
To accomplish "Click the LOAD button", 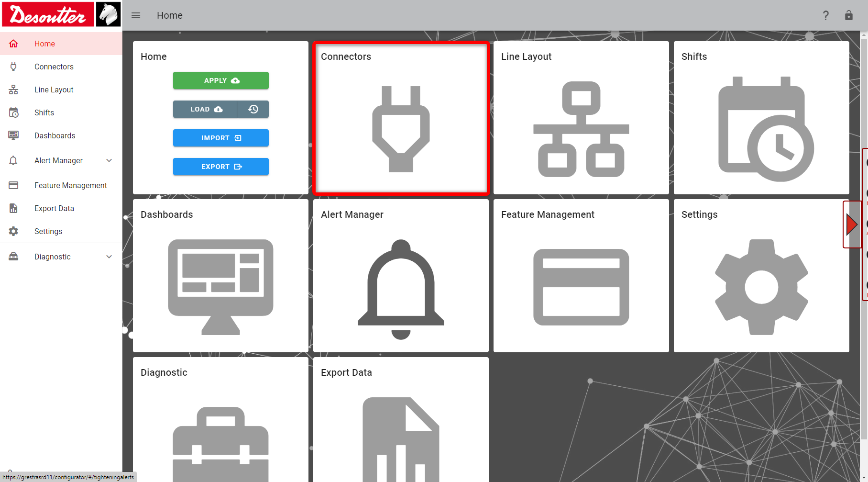I will point(206,109).
